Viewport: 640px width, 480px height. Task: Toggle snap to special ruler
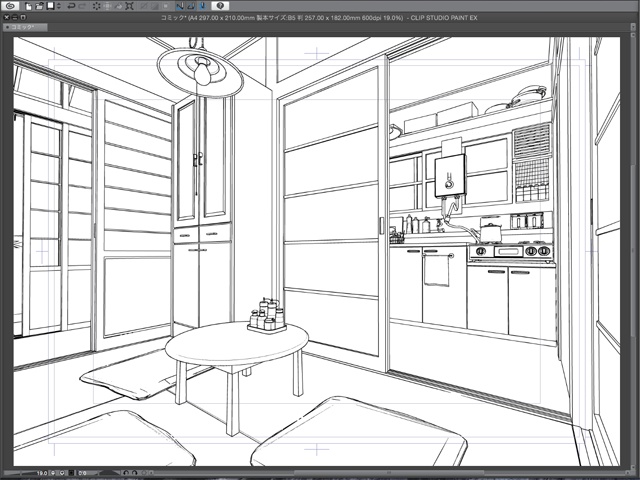pyautogui.click(x=192, y=6)
